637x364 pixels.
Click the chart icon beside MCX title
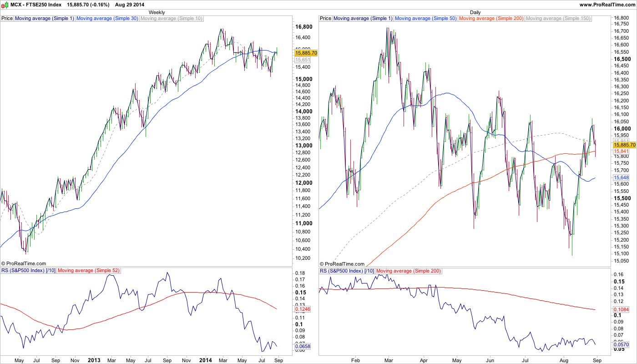point(5,4)
